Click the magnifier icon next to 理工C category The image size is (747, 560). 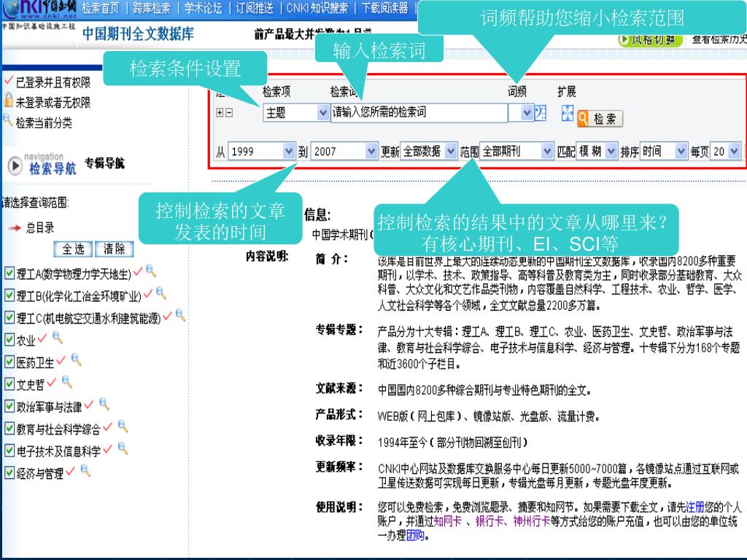(x=181, y=315)
